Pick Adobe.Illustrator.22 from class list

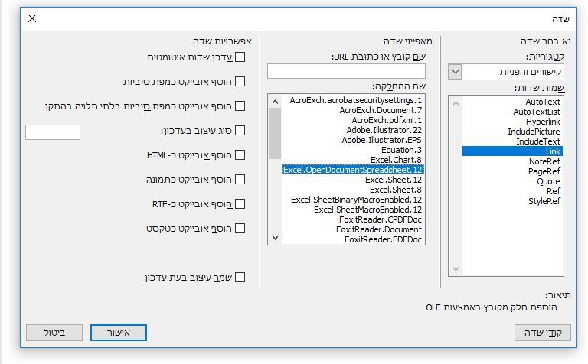(x=384, y=130)
